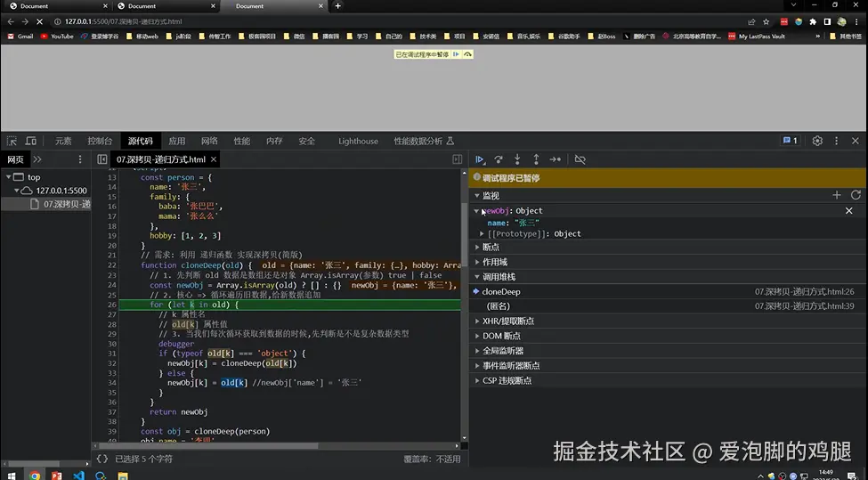Delete the newObj watch expression
Screen dimensions: 868x480
[848, 210]
